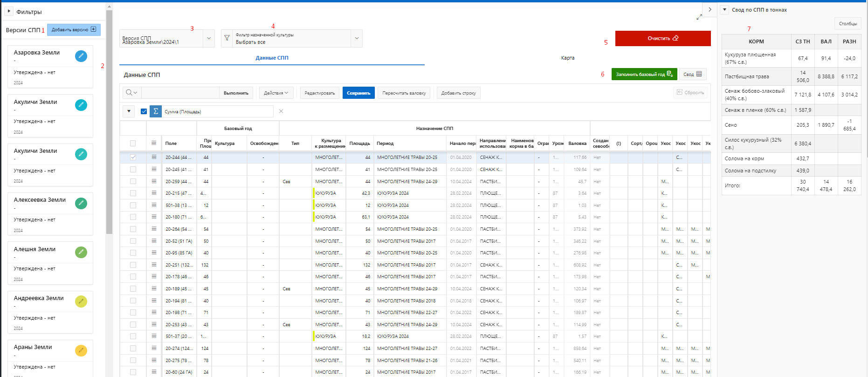Image resolution: width=868 pixels, height=377 pixels.
Task: Click the expand fullscreen arrows icon
Action: (699, 17)
